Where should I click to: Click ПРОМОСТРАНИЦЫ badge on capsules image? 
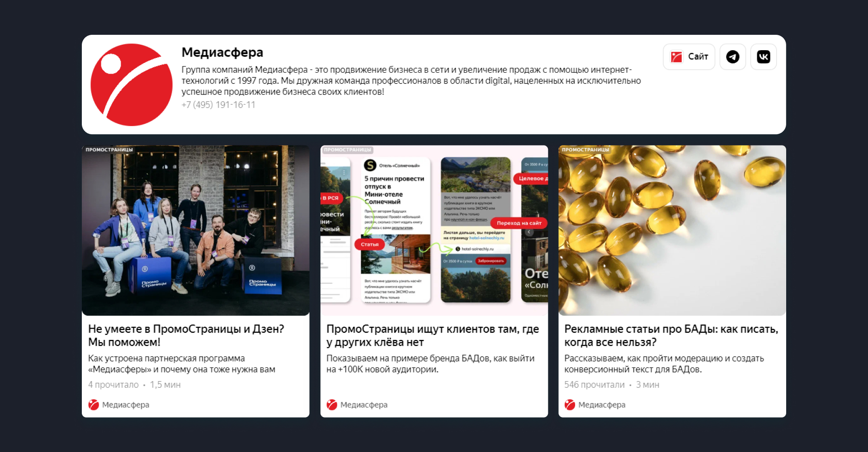[x=585, y=150]
